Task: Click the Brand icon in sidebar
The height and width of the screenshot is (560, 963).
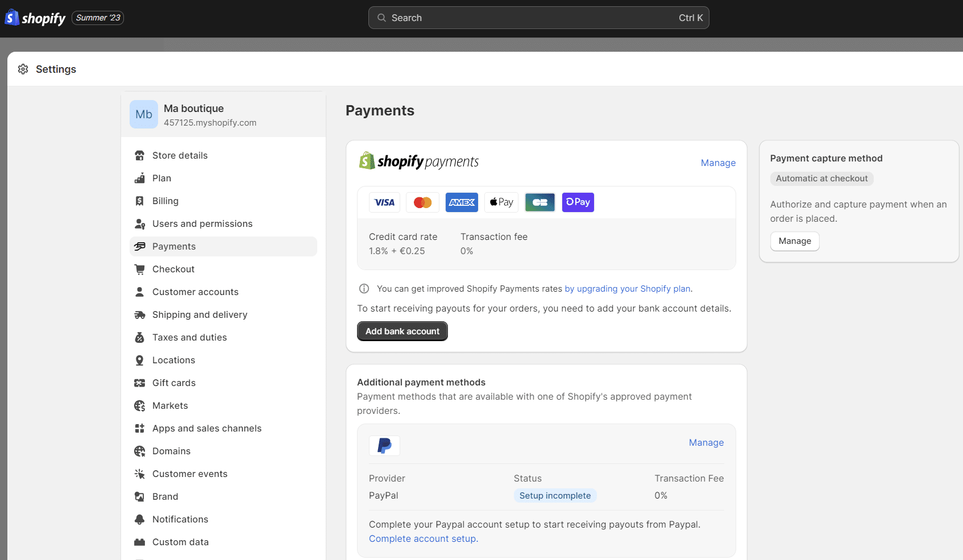Action: coord(139,496)
